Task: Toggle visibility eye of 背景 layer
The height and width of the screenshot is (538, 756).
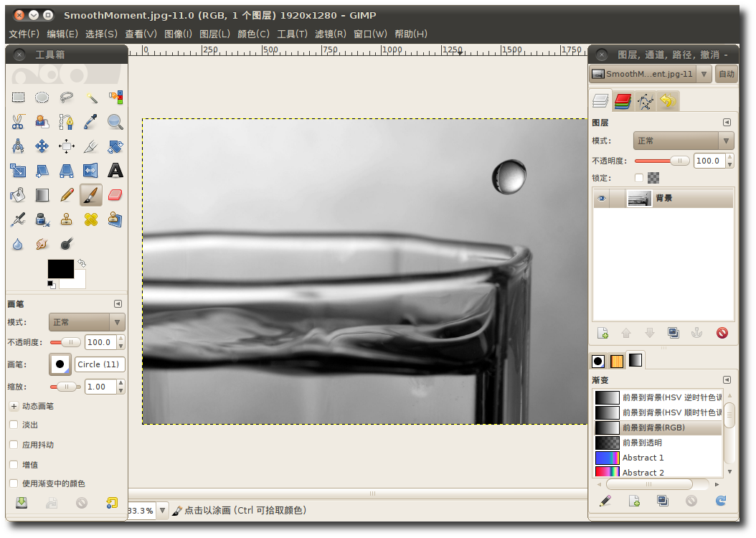Action: click(x=602, y=198)
